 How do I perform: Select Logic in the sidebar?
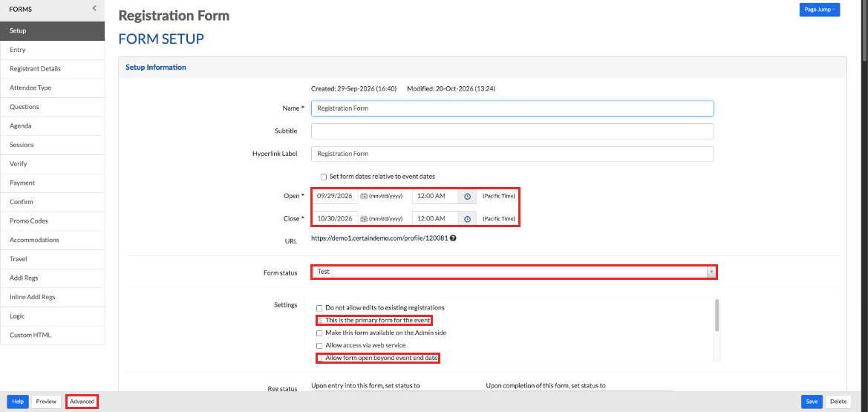pyautogui.click(x=52, y=315)
